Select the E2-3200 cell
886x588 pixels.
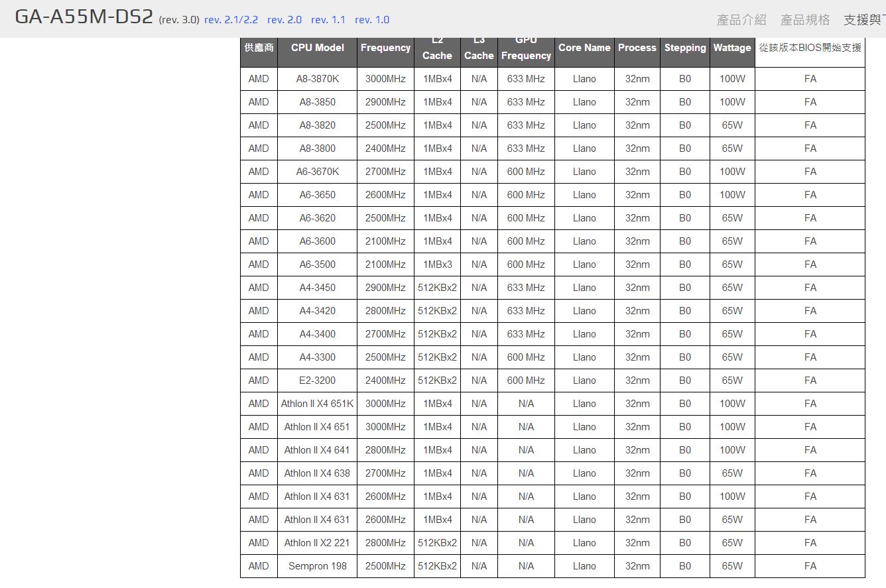[318, 381]
